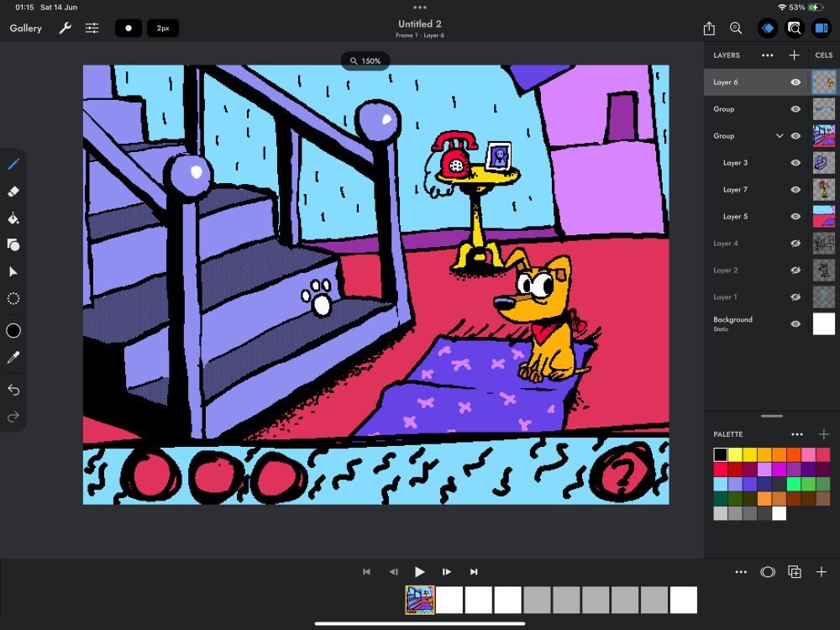Image resolution: width=840 pixels, height=630 pixels.
Task: Open the document title Untitled 2
Action: click(420, 24)
